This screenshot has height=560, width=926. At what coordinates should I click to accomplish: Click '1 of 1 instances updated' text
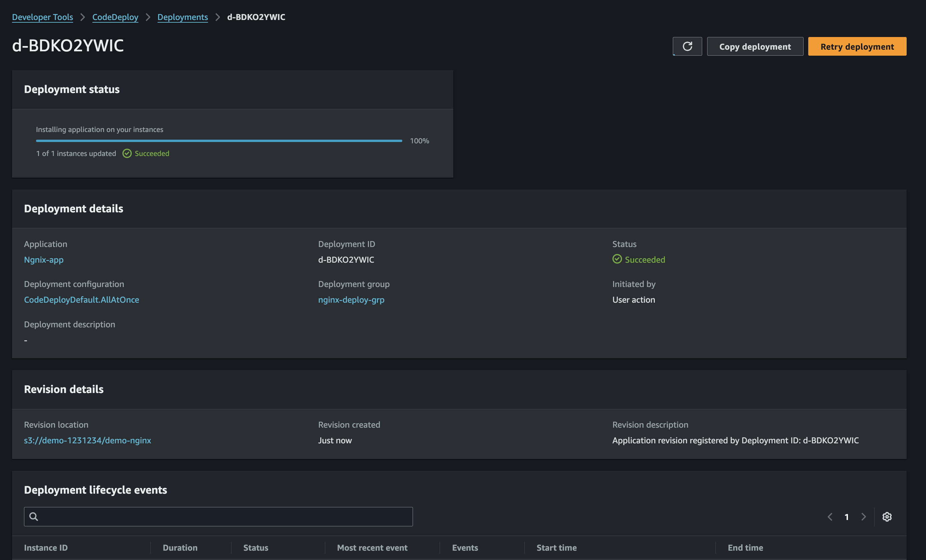point(76,153)
